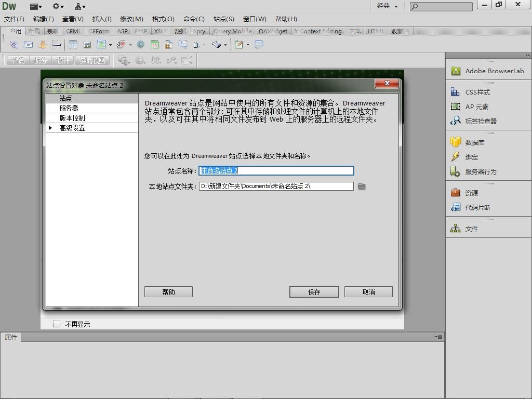Toggle 实时视图 live view
Viewport: 532px width, 399px height.
click(92, 60)
